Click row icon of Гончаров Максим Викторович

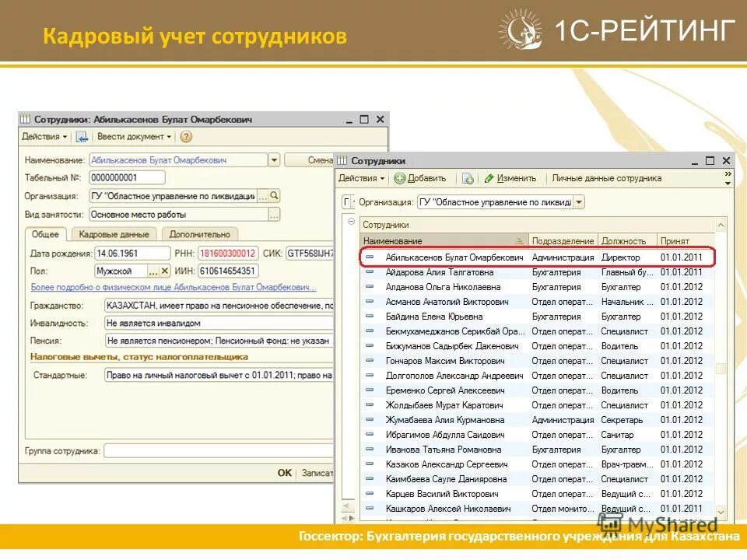coord(369,361)
